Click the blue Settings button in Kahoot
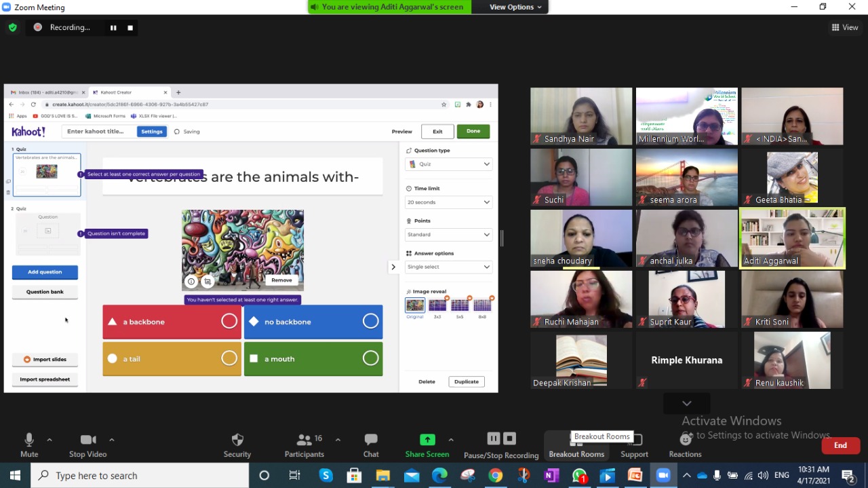 tap(151, 132)
